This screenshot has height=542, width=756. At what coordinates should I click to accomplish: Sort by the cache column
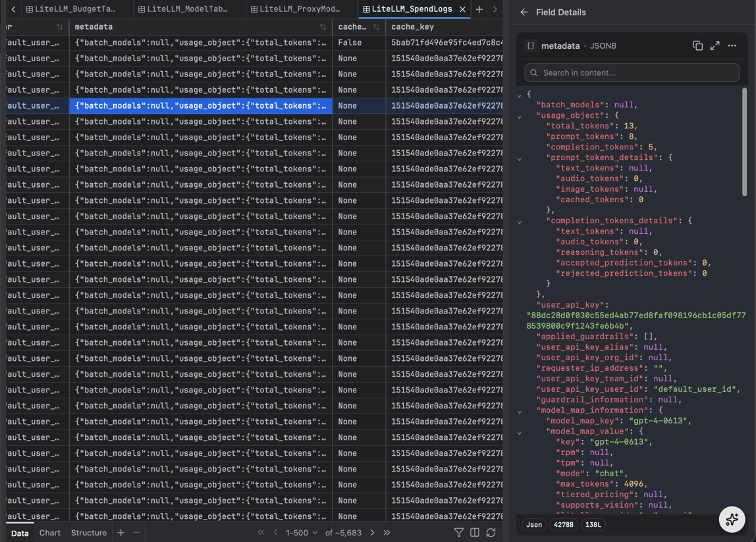pyautogui.click(x=376, y=27)
